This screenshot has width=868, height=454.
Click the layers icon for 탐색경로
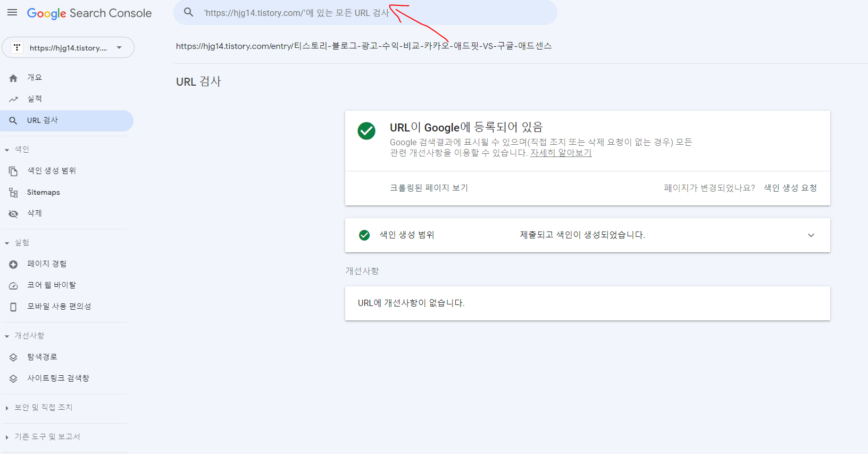[13, 358]
